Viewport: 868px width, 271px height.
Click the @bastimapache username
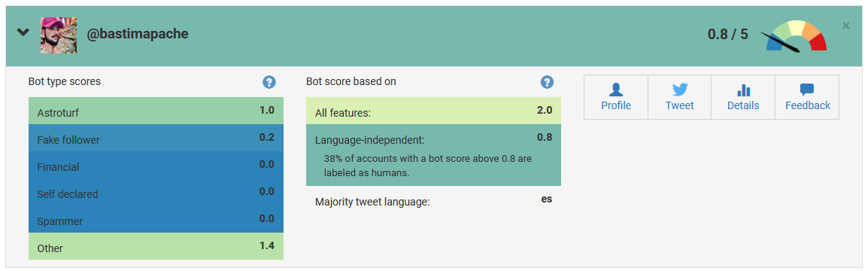[x=138, y=34]
